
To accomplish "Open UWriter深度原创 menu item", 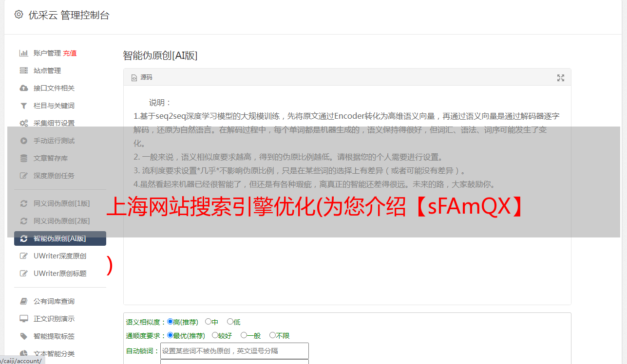I will click(x=60, y=256).
